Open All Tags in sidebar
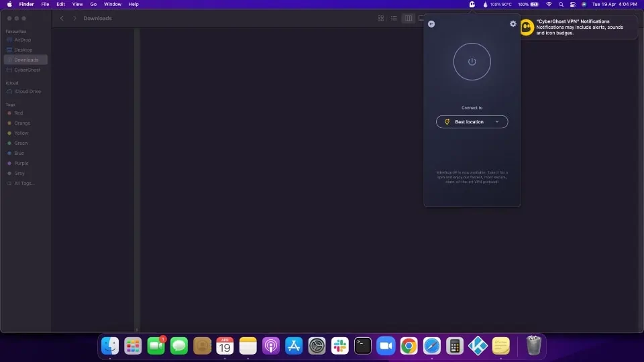 click(25, 184)
